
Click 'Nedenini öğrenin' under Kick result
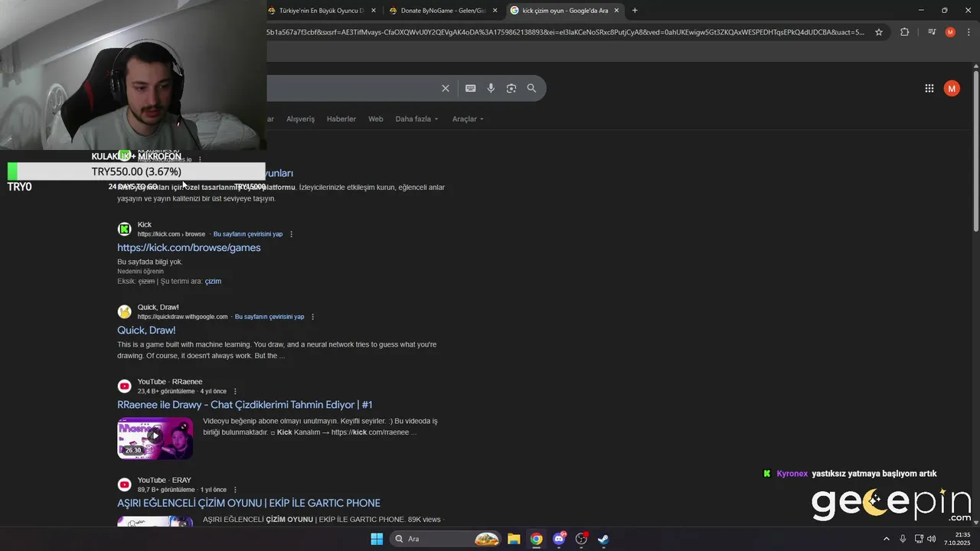140,272
